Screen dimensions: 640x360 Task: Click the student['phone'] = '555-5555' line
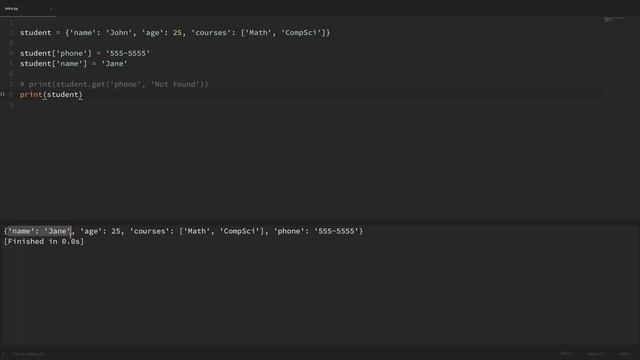click(x=85, y=53)
